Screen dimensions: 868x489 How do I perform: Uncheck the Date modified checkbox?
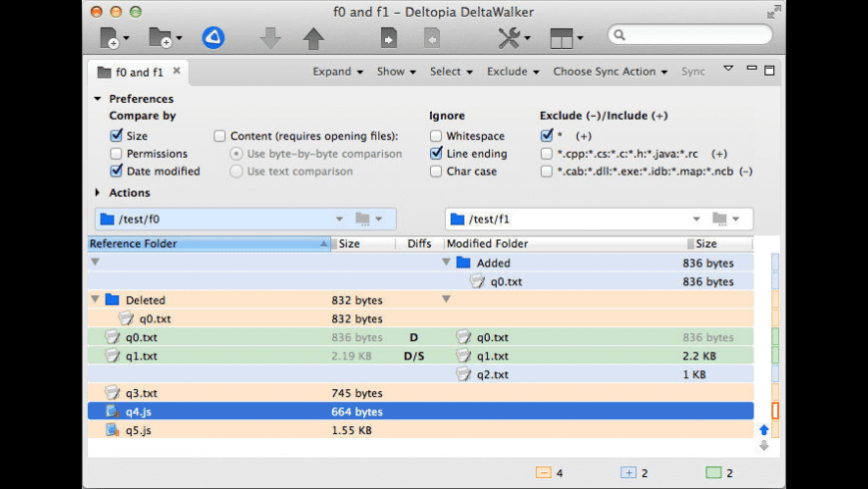(117, 171)
